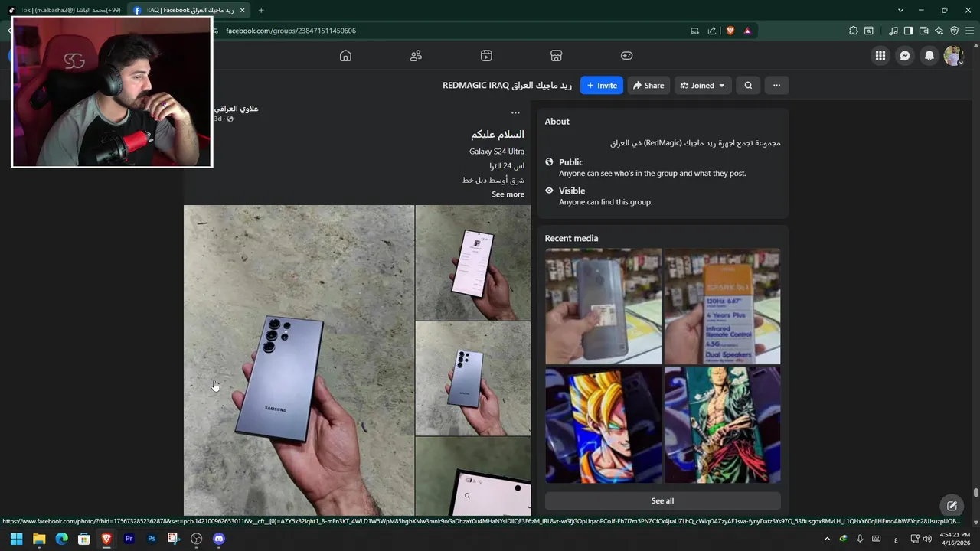
Task: Open the browser extensions puzzle icon
Action: pos(854,31)
